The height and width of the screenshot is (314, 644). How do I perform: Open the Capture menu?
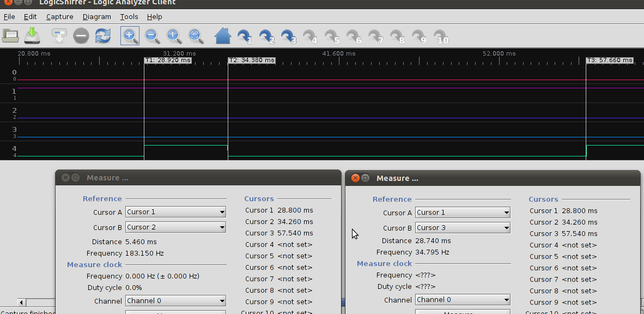[x=59, y=16]
